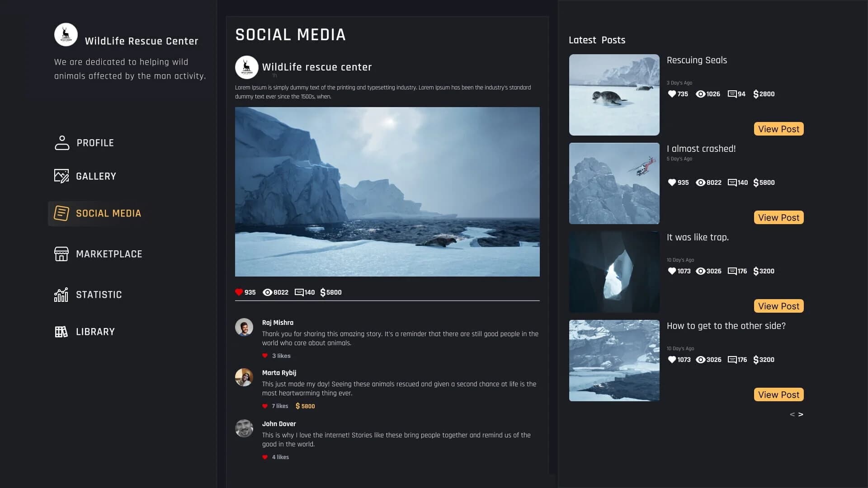
Task: View Post for Rescuing Seals
Action: tap(778, 129)
